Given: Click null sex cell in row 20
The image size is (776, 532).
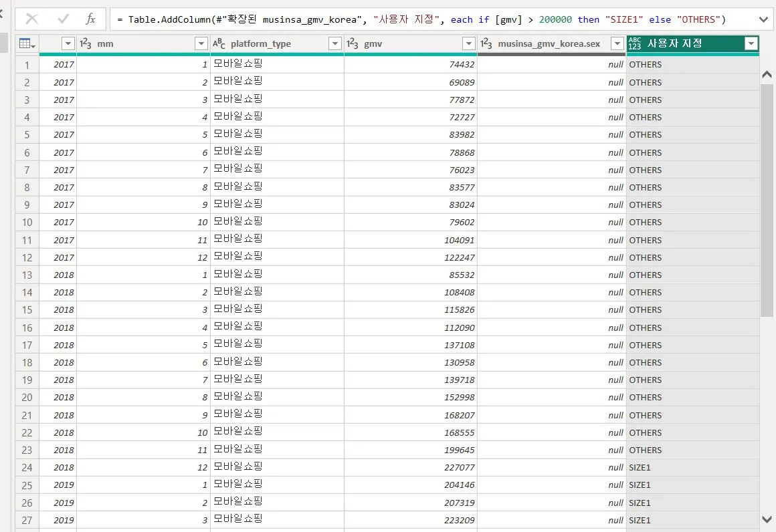Looking at the screenshot, I should (552, 398).
